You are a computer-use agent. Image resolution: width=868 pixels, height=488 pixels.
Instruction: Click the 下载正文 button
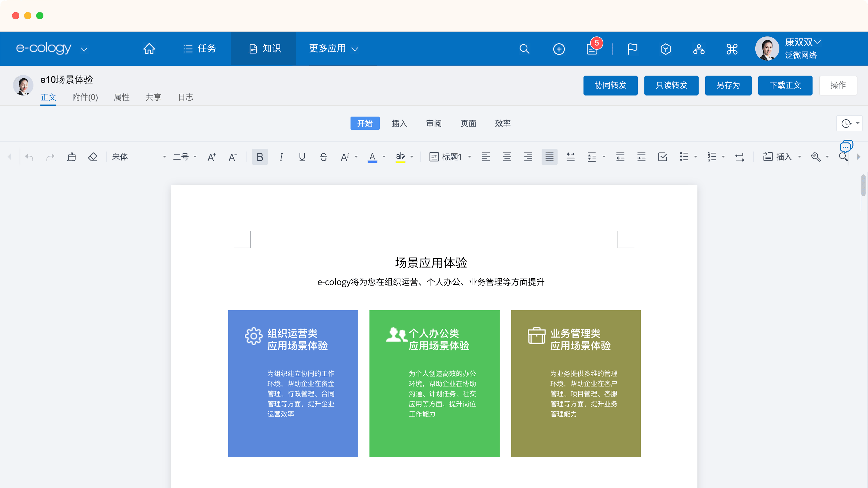785,86
